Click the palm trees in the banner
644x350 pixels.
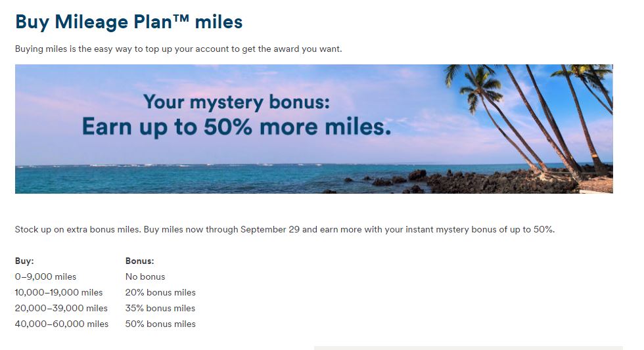[534, 119]
